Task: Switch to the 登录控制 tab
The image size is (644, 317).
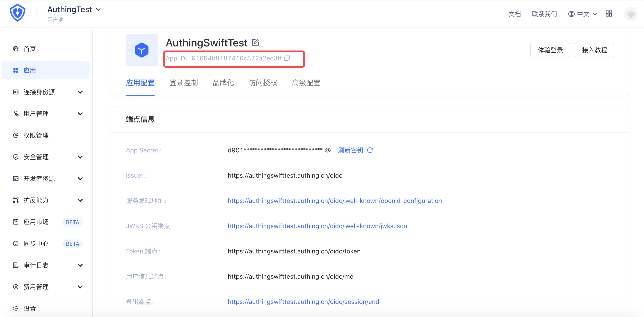Action: (x=183, y=83)
